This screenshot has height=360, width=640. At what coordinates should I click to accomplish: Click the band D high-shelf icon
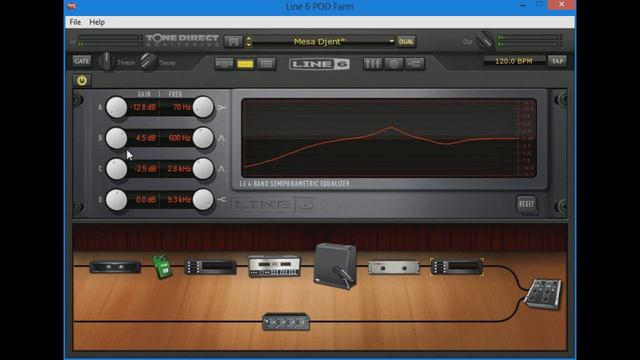(221, 200)
